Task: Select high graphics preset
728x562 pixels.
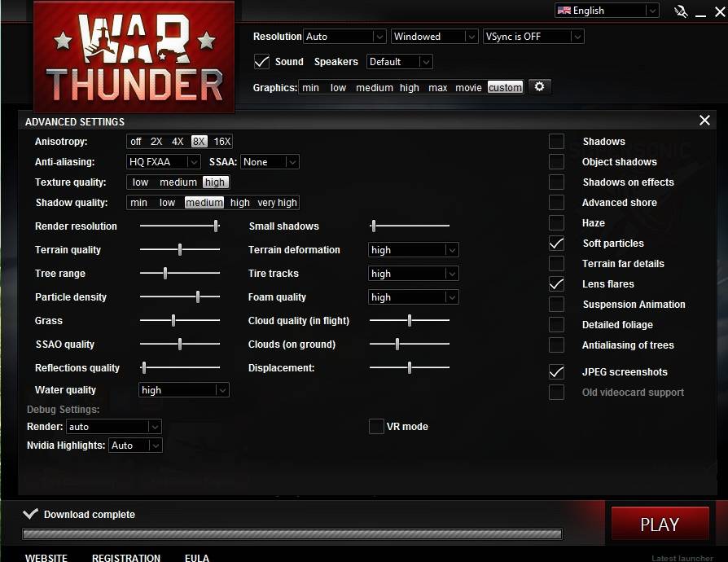Action: (410, 87)
